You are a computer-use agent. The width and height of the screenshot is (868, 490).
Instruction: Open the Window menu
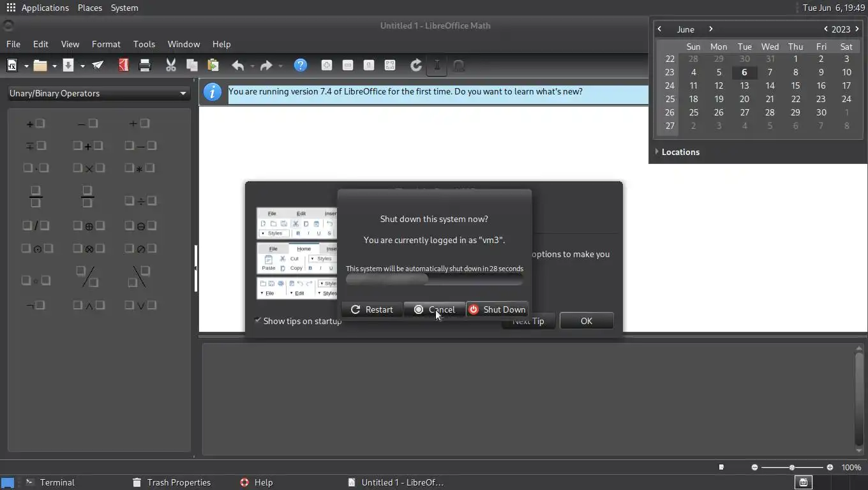[184, 44]
